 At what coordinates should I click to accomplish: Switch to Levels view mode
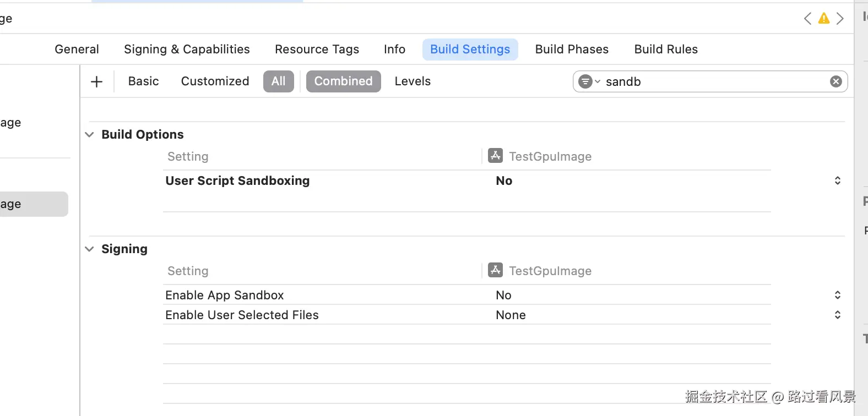413,81
